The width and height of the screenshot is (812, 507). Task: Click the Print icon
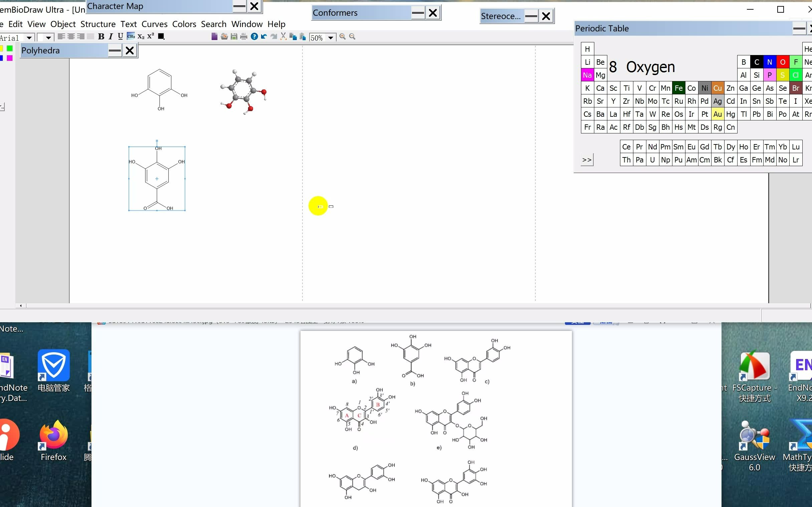click(x=243, y=37)
